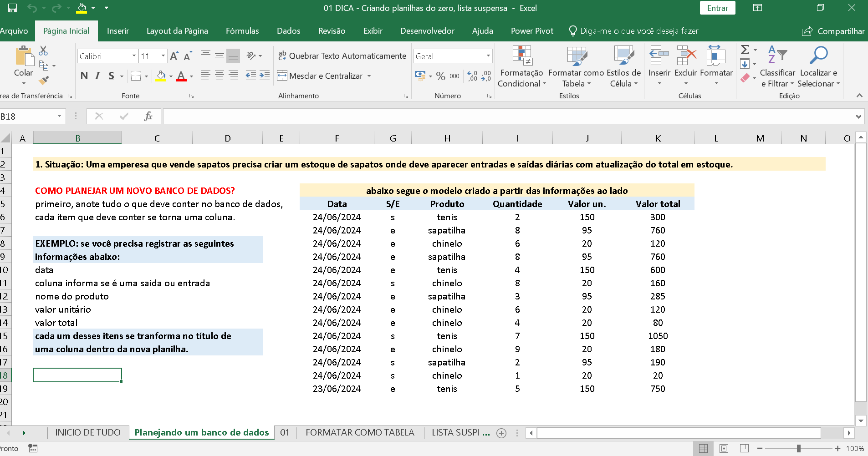Apply thousands separator 000 icon
The width and height of the screenshot is (868, 456).
tap(454, 76)
